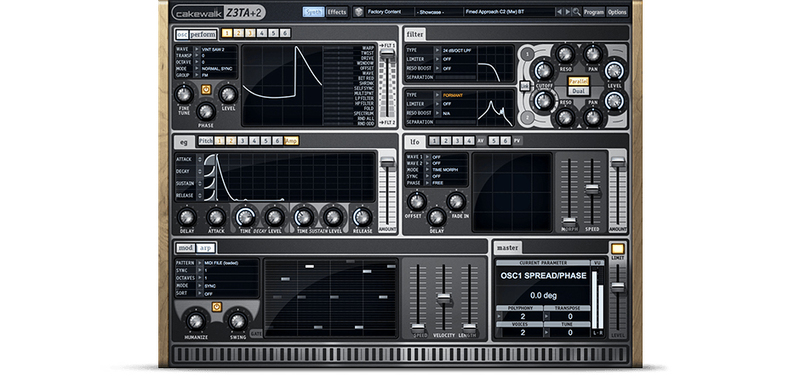Open the WAVE selector arrow for the oscillator
The image size is (800, 386).
(x=196, y=49)
